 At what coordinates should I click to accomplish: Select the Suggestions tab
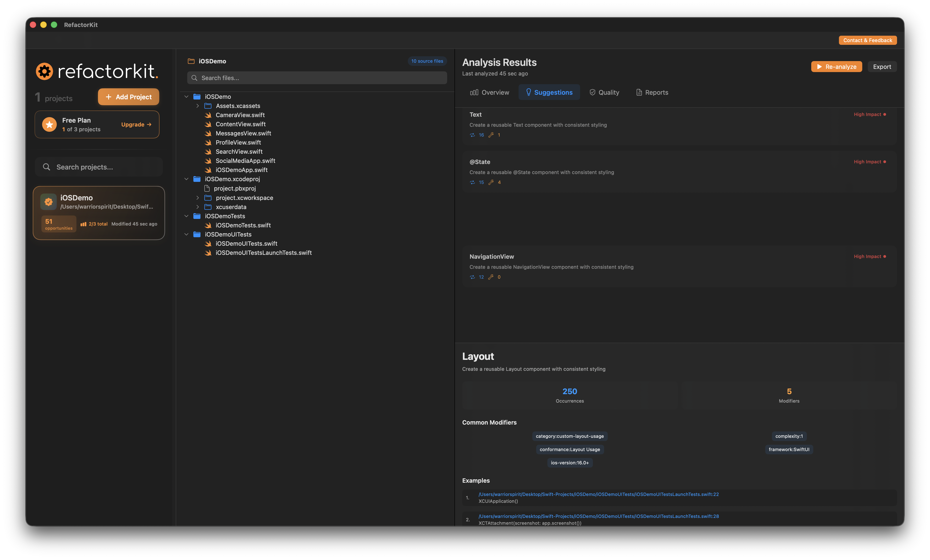[549, 92]
